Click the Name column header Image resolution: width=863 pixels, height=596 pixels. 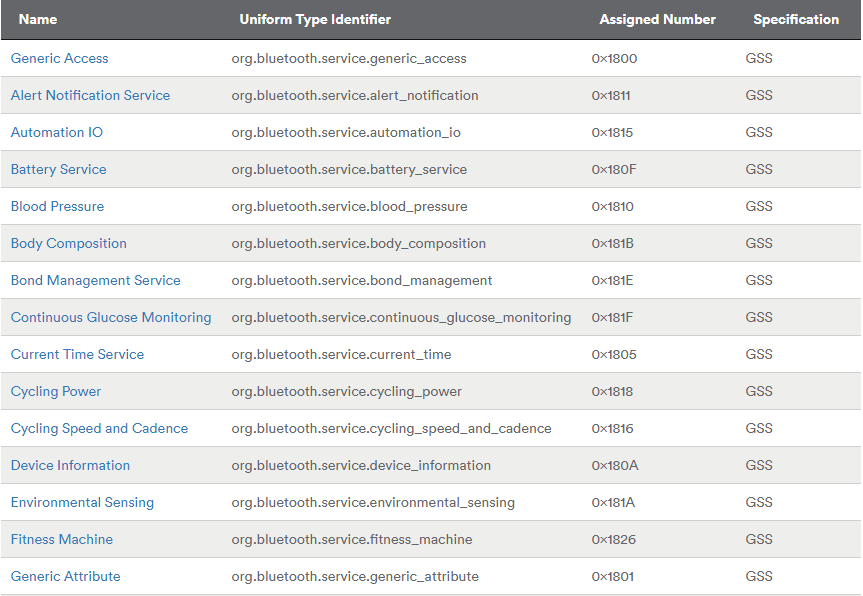coord(38,19)
